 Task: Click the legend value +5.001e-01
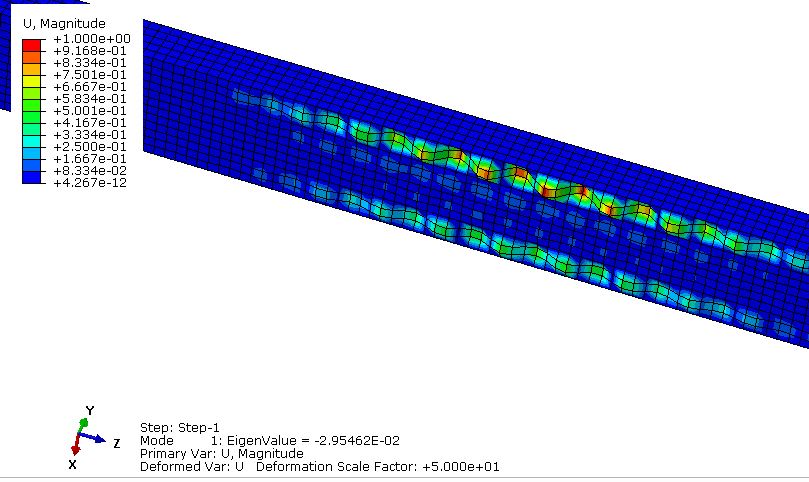(90, 110)
